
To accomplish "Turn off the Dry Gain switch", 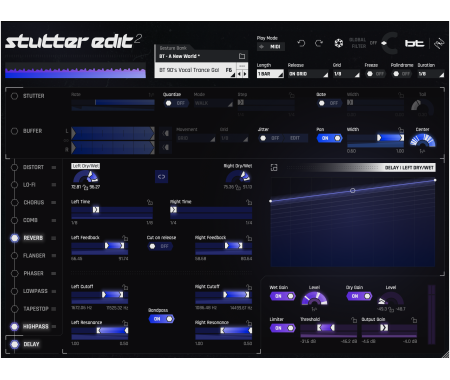I will click(359, 296).
